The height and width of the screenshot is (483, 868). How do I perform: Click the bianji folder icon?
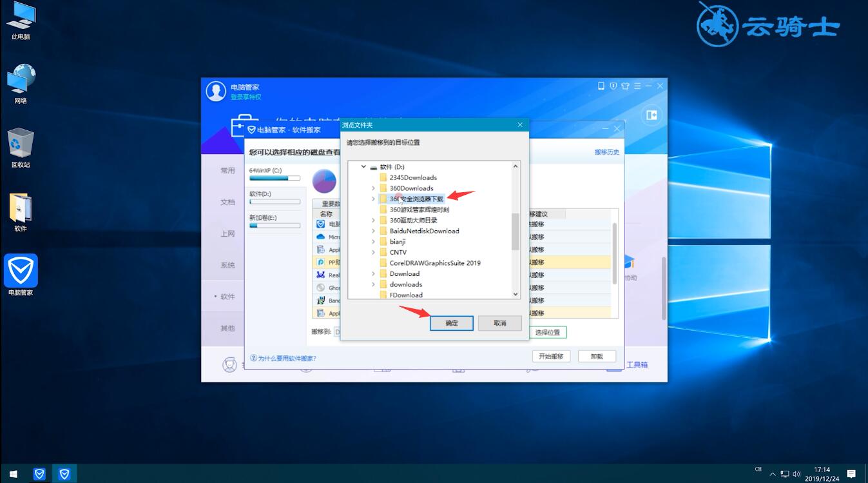[383, 242]
